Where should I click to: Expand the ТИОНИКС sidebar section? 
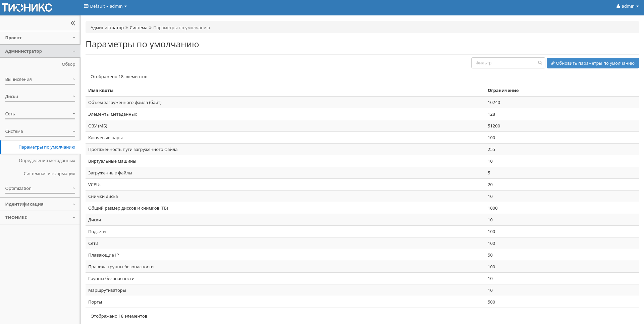(40, 218)
